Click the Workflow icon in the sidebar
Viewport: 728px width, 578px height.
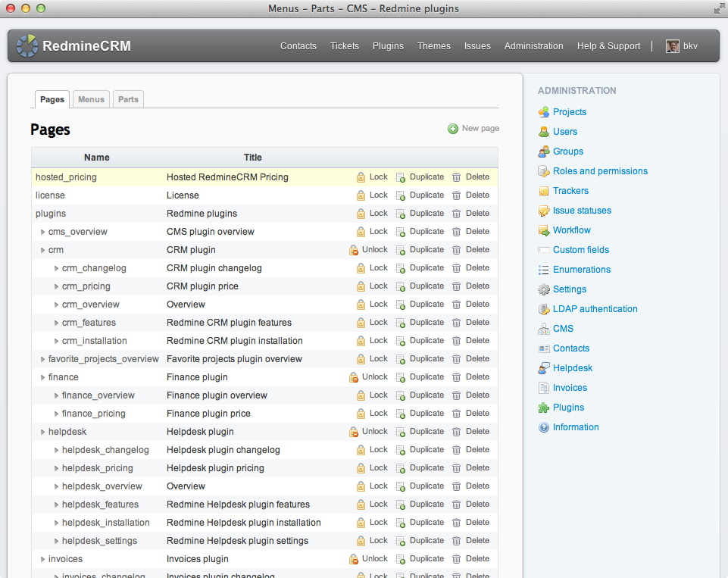543,230
